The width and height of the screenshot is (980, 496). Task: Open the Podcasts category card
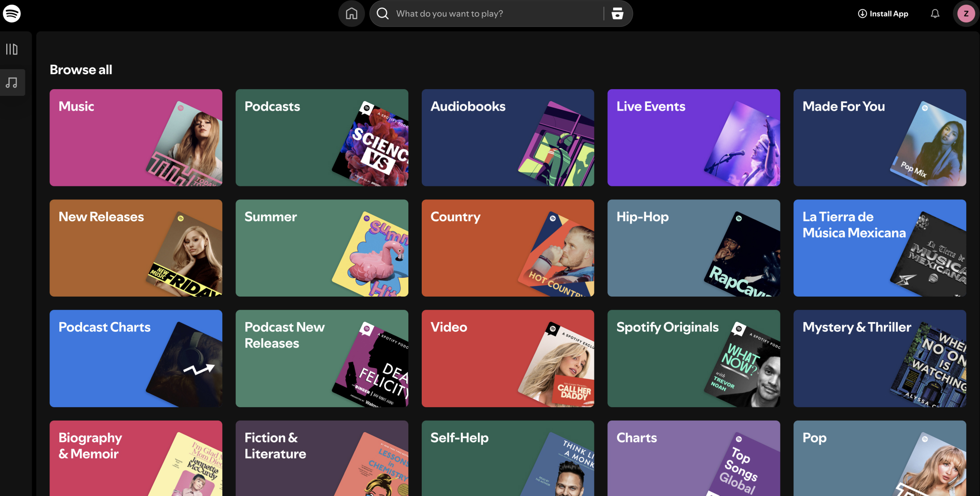click(x=322, y=137)
